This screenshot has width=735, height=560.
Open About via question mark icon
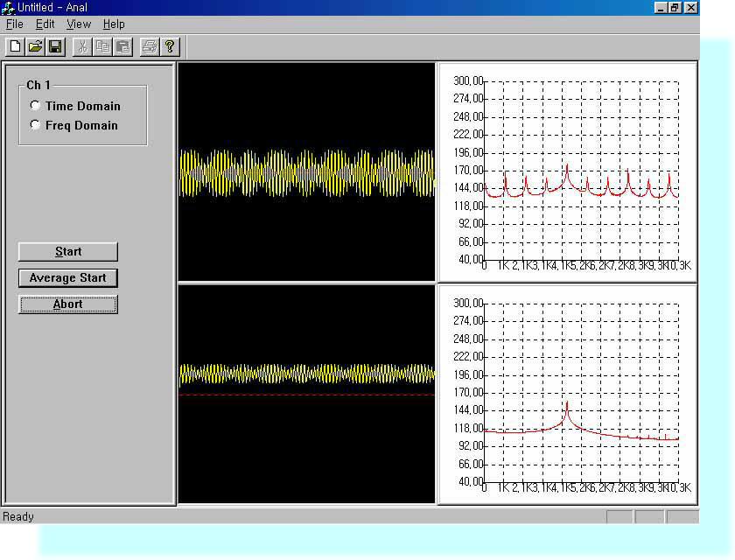[170, 46]
